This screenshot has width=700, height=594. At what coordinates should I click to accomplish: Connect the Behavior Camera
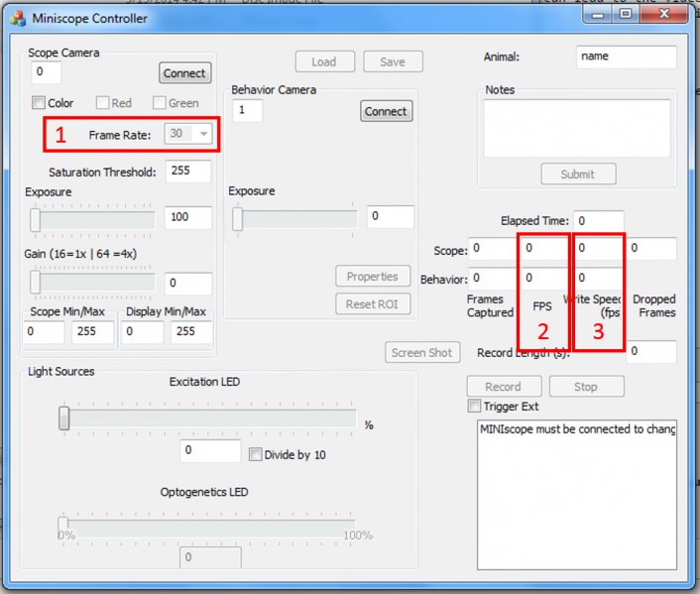[386, 111]
